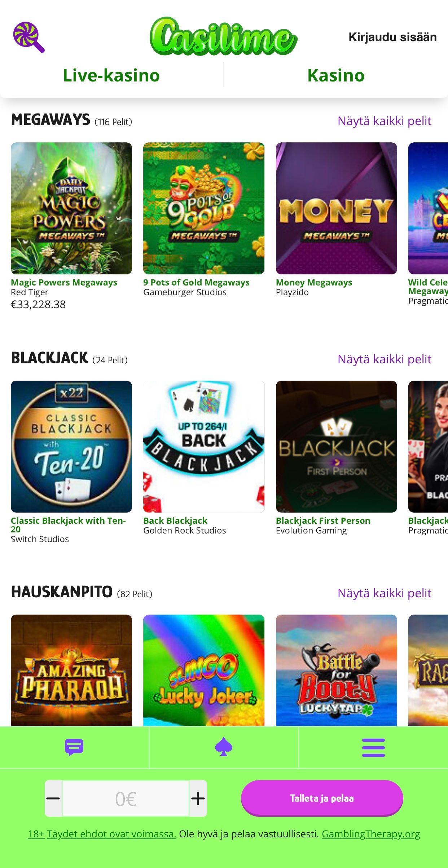Open Magic Powers Megaways thumbnail

pos(71,208)
